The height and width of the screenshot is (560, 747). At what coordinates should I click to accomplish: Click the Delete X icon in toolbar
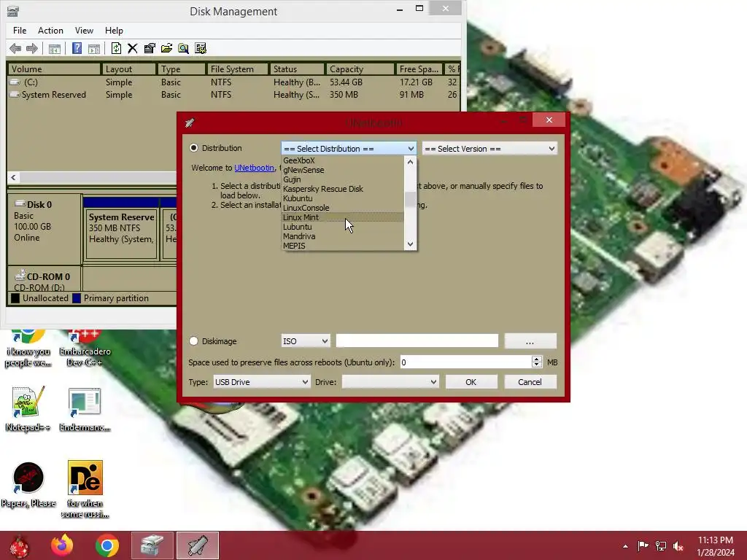(133, 48)
